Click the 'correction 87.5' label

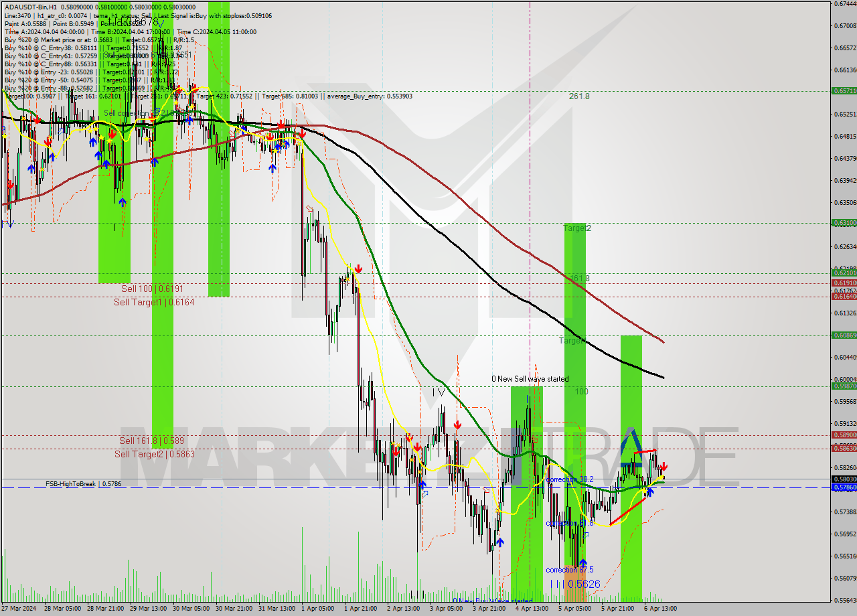tap(570, 570)
